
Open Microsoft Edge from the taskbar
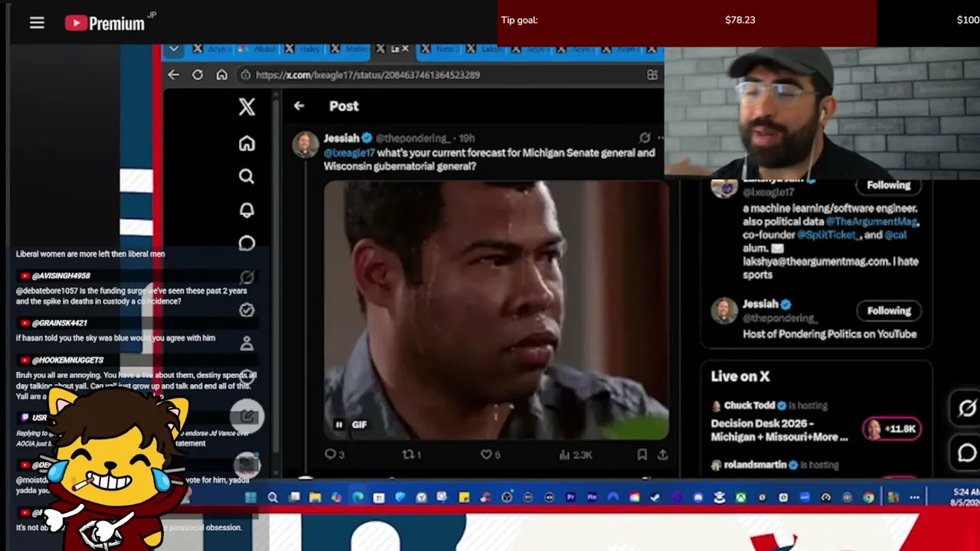pyautogui.click(x=358, y=497)
